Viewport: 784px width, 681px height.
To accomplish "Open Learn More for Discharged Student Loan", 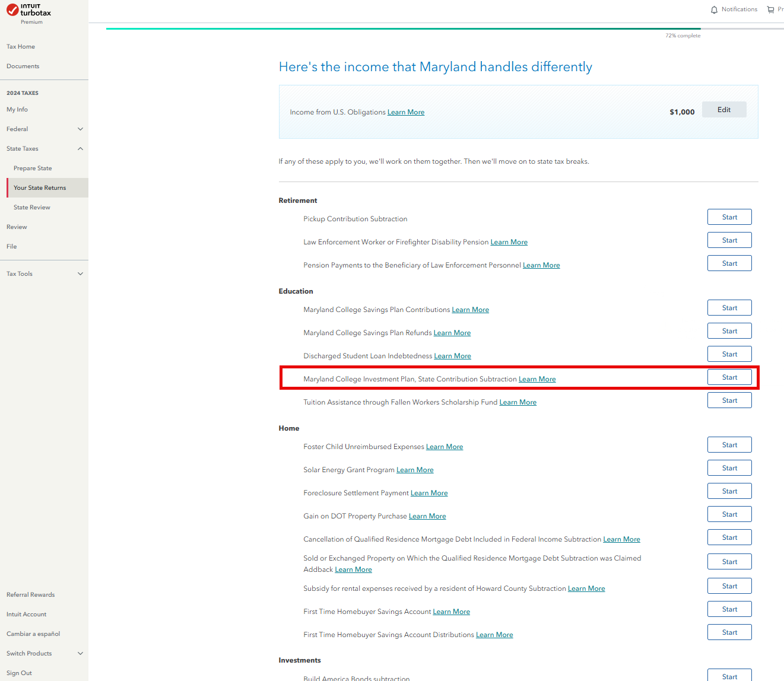I will click(x=452, y=356).
